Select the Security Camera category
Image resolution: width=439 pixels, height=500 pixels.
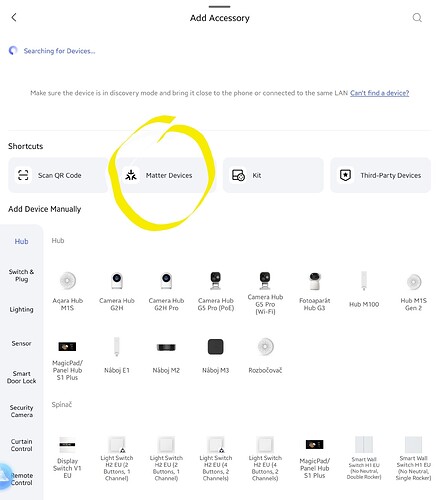point(21,411)
